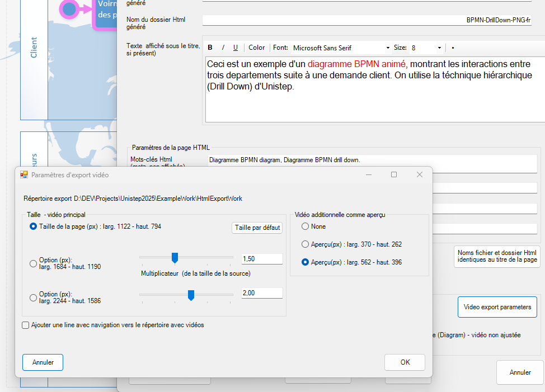The image size is (545, 392).
Task: Select Aperçu larg. 370 - haut. 262
Action: click(305, 244)
